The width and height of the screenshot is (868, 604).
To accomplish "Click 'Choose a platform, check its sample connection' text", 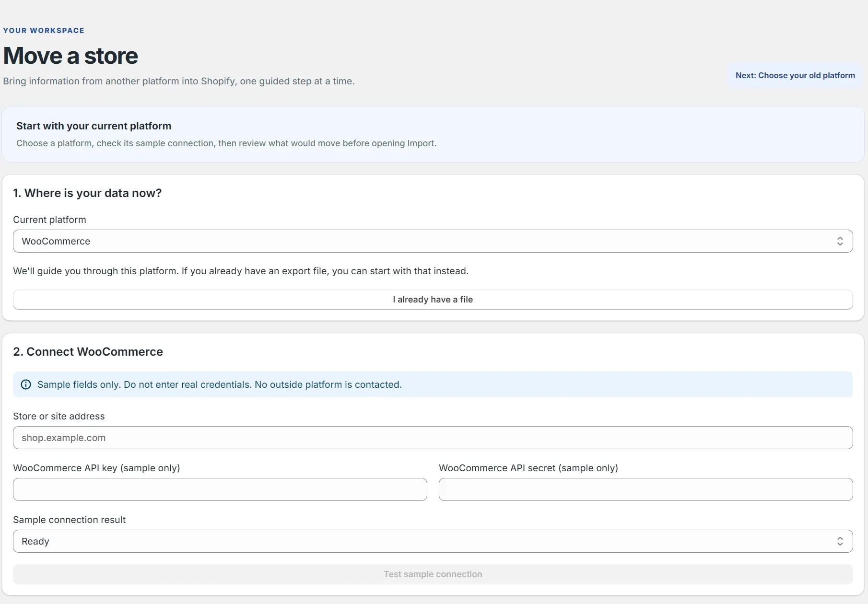I will pyautogui.click(x=226, y=143).
